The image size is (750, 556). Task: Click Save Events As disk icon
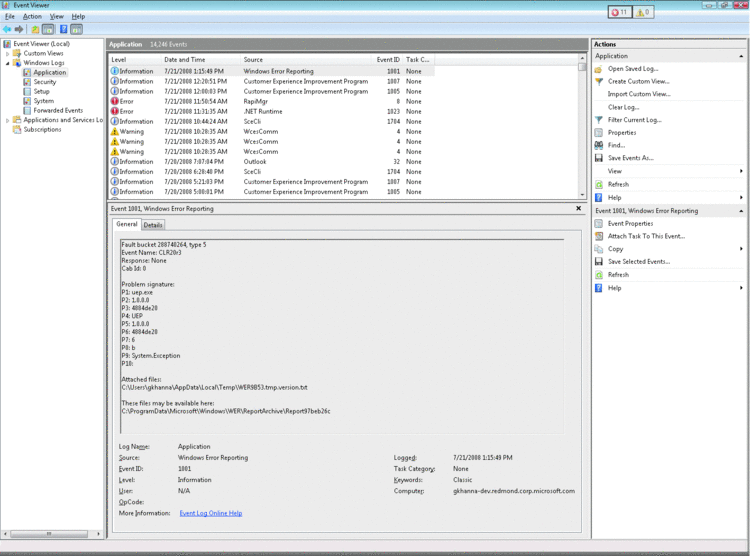(x=599, y=158)
